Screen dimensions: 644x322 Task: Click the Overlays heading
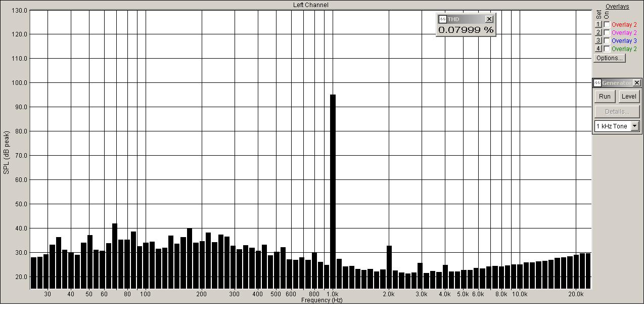[617, 7]
